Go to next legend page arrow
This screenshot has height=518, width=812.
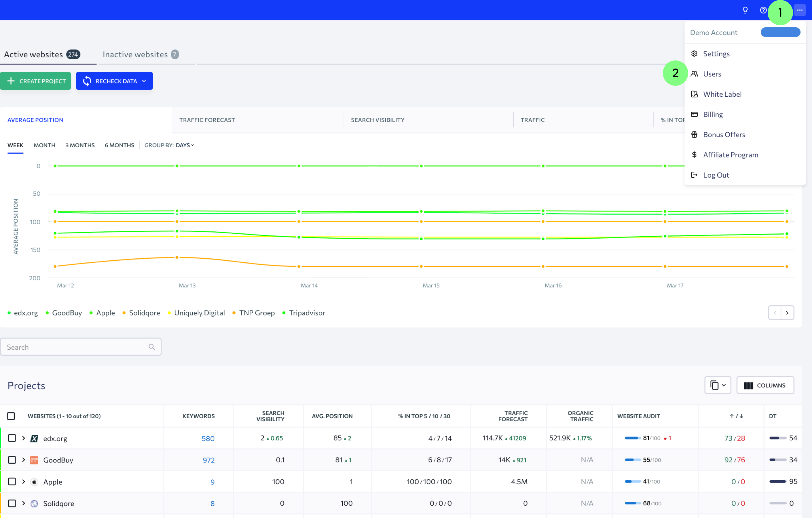(787, 313)
